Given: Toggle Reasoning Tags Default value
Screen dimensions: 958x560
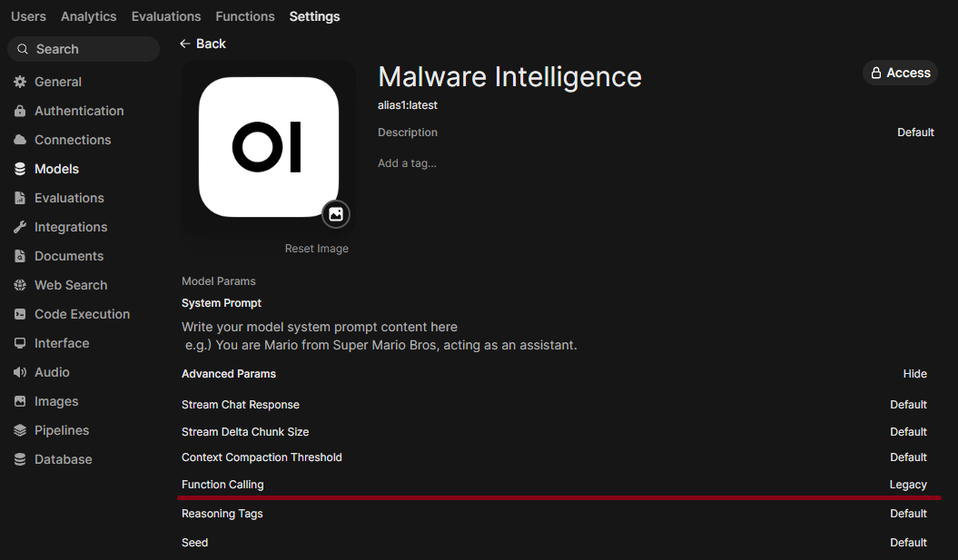Looking at the screenshot, I should point(908,514).
